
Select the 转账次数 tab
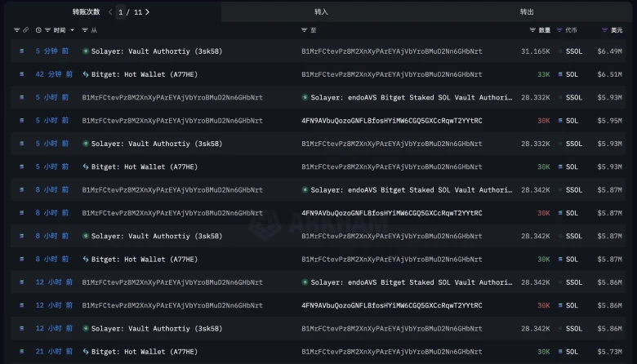87,12
